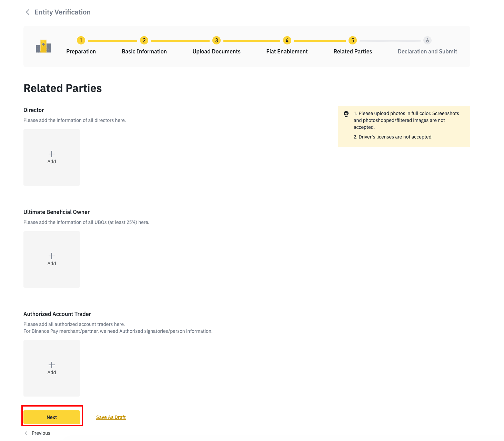Click the Upload Documents step label
The width and height of the screenshot is (504, 441).
216,51
